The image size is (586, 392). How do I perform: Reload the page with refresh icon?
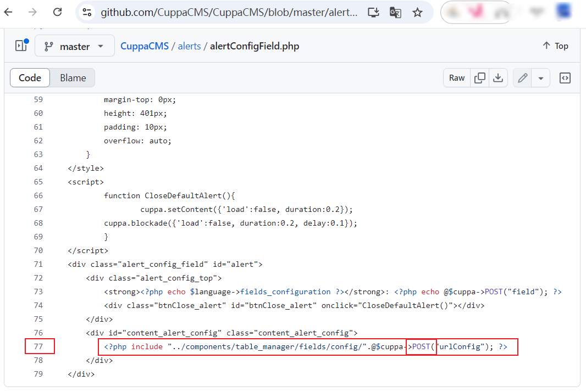(57, 12)
